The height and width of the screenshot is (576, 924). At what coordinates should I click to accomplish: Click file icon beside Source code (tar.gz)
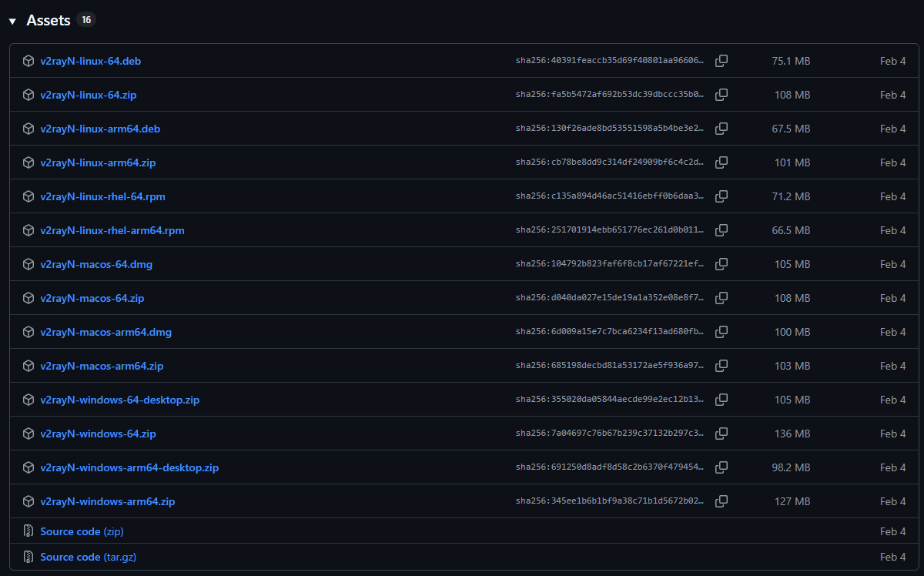pyautogui.click(x=28, y=557)
